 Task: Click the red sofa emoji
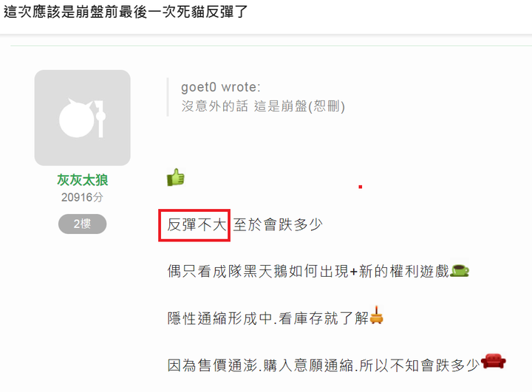(x=494, y=361)
